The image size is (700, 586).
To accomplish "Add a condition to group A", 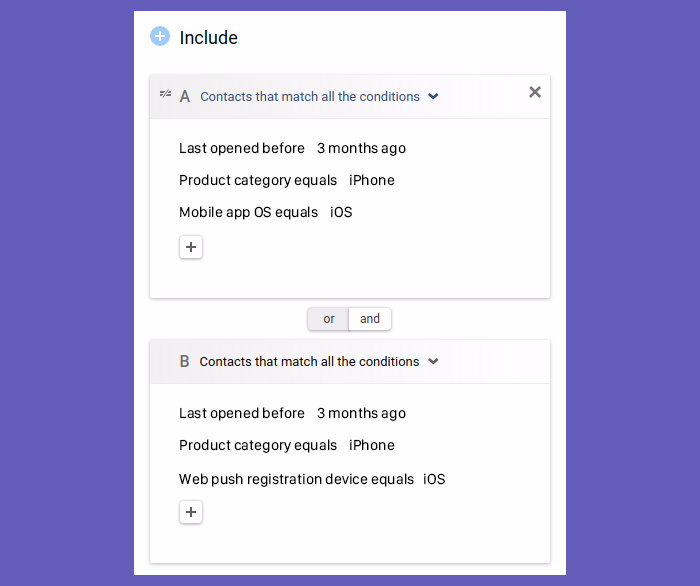I will (x=191, y=247).
